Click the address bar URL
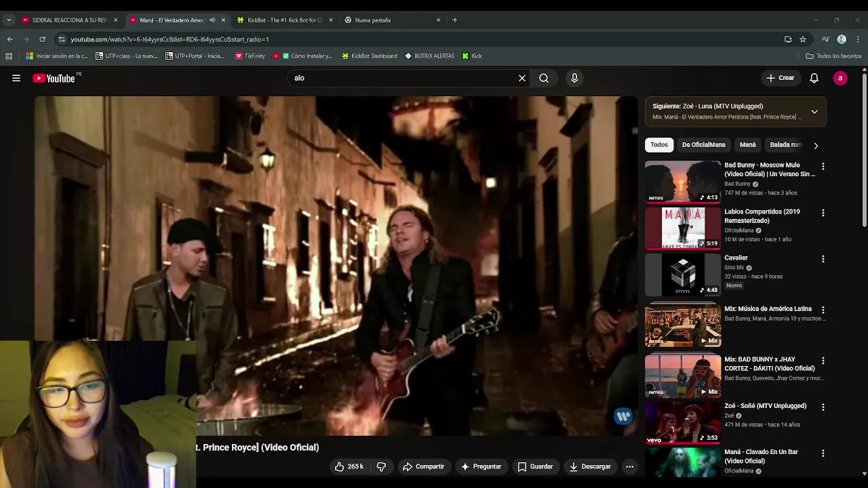 [170, 39]
